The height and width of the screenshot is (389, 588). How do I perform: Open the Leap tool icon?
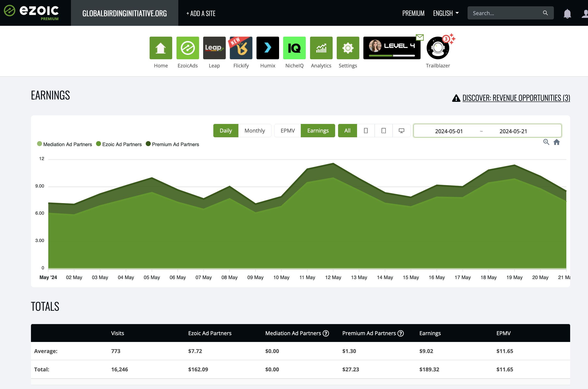(214, 48)
